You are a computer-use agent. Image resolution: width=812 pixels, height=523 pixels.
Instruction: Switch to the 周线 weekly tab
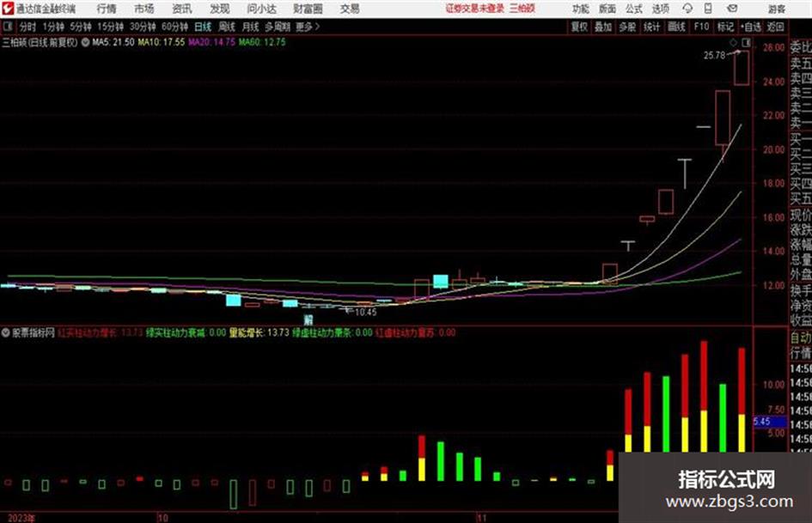[x=227, y=27]
